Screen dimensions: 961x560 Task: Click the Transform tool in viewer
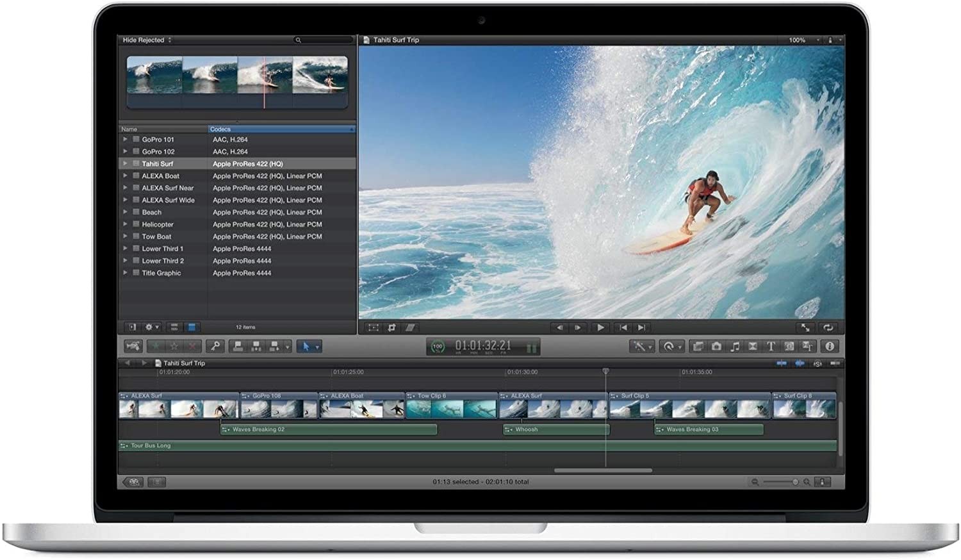coord(373,327)
